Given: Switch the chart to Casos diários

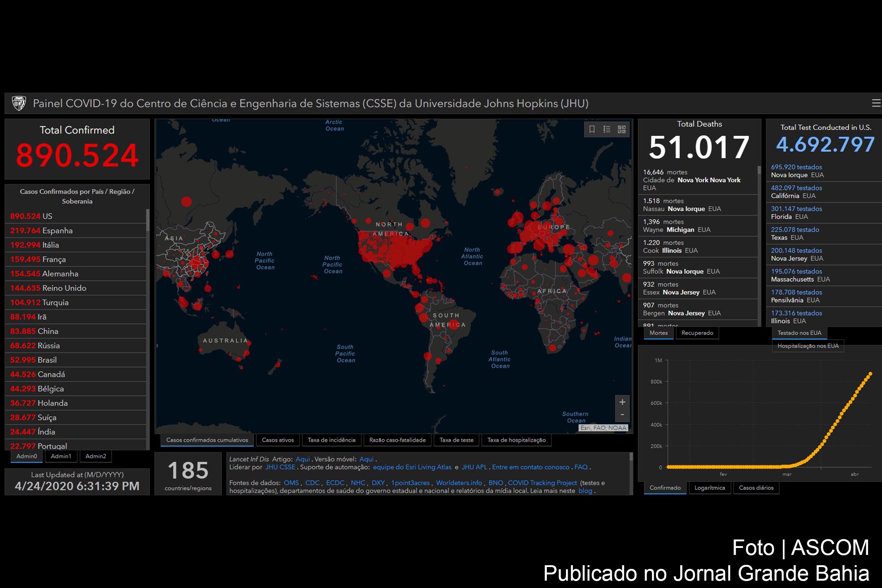Looking at the screenshot, I should [756, 488].
